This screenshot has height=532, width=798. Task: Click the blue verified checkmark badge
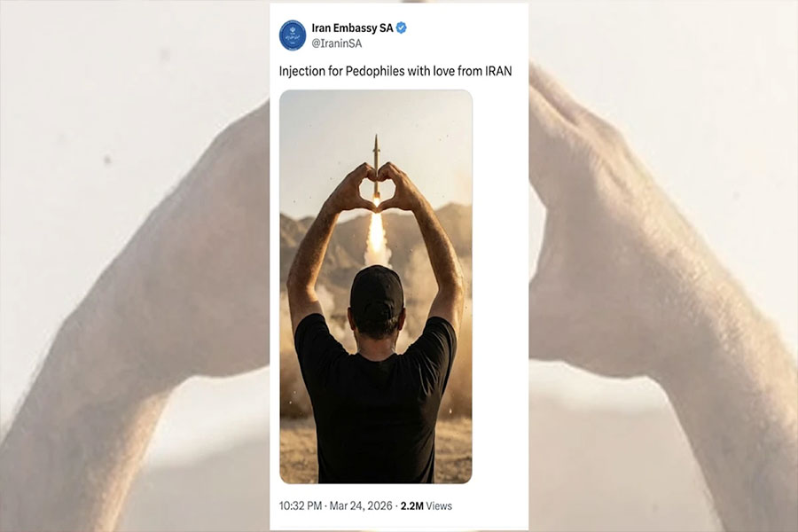click(x=401, y=28)
